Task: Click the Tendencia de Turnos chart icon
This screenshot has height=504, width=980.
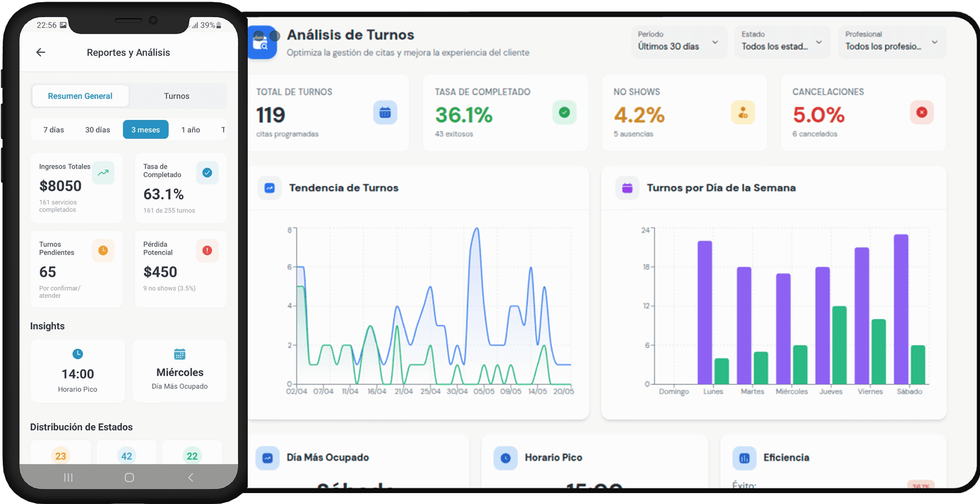Action: coord(270,188)
